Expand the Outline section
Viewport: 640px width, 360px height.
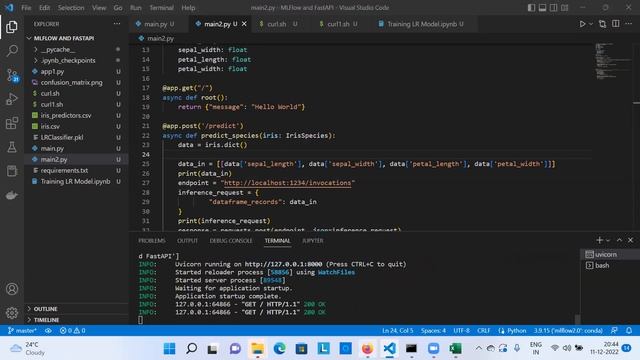click(76, 309)
